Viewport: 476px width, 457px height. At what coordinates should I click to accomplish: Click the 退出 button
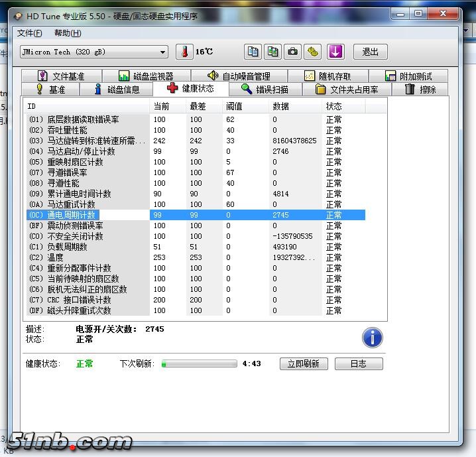click(371, 52)
